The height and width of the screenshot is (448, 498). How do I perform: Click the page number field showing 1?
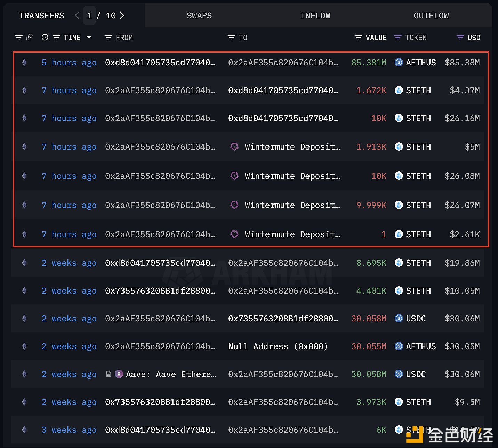point(89,16)
